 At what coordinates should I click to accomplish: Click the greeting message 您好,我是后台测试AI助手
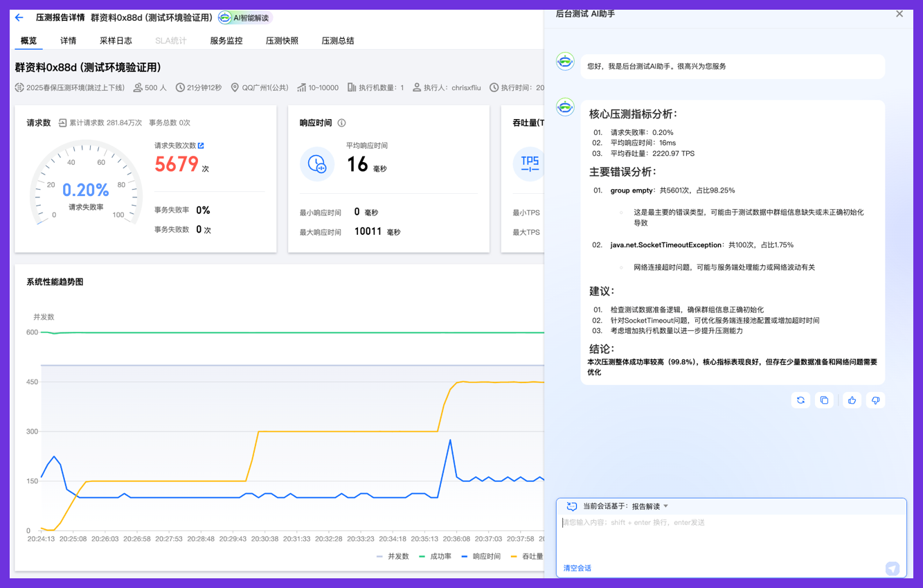click(656, 66)
